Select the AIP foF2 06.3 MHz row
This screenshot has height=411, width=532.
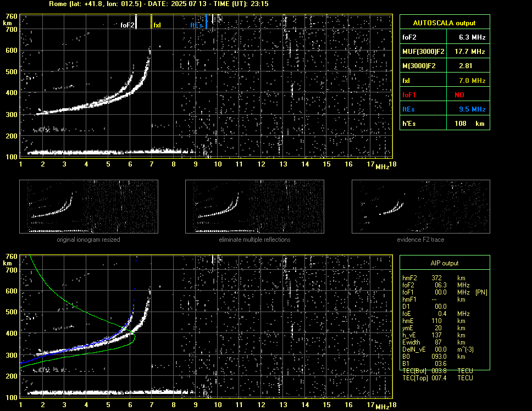[436, 285]
